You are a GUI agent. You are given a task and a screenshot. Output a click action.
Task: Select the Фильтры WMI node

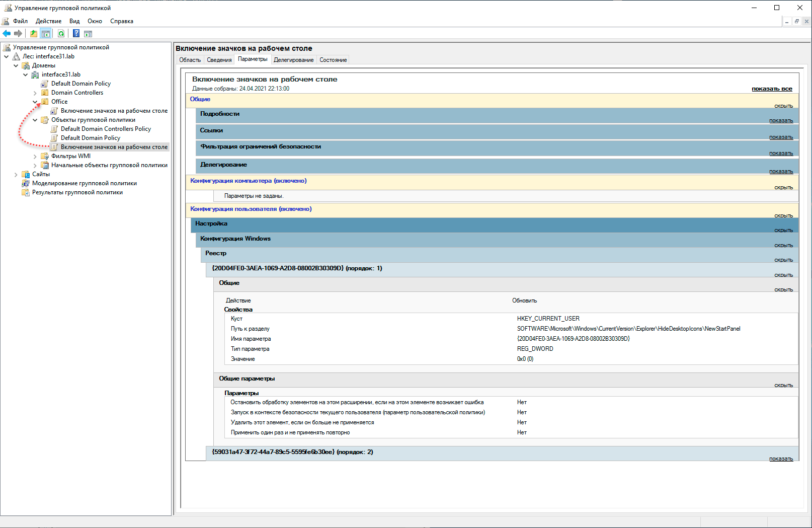[x=70, y=156]
